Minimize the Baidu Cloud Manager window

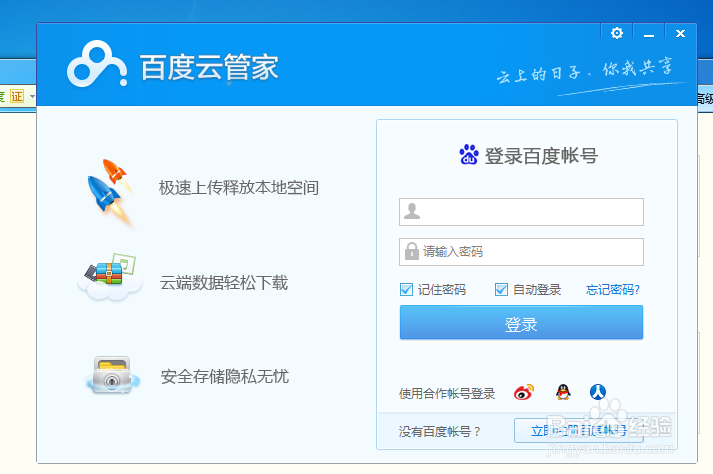pyautogui.click(x=649, y=34)
